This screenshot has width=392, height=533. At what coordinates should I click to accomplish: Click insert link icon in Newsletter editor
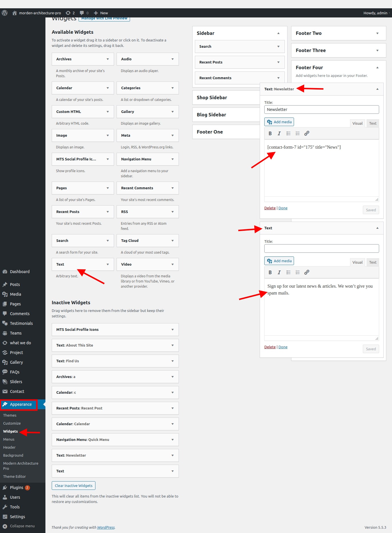coord(307,134)
